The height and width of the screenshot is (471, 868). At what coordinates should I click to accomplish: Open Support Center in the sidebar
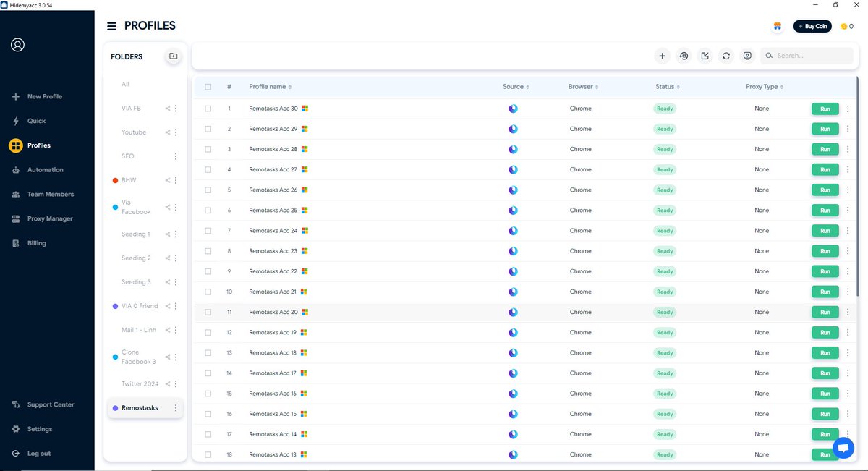coord(43,405)
